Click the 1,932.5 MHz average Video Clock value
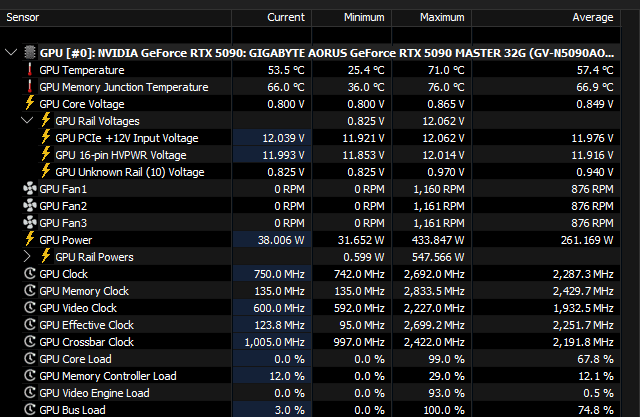This screenshot has height=417, width=640. point(583,308)
